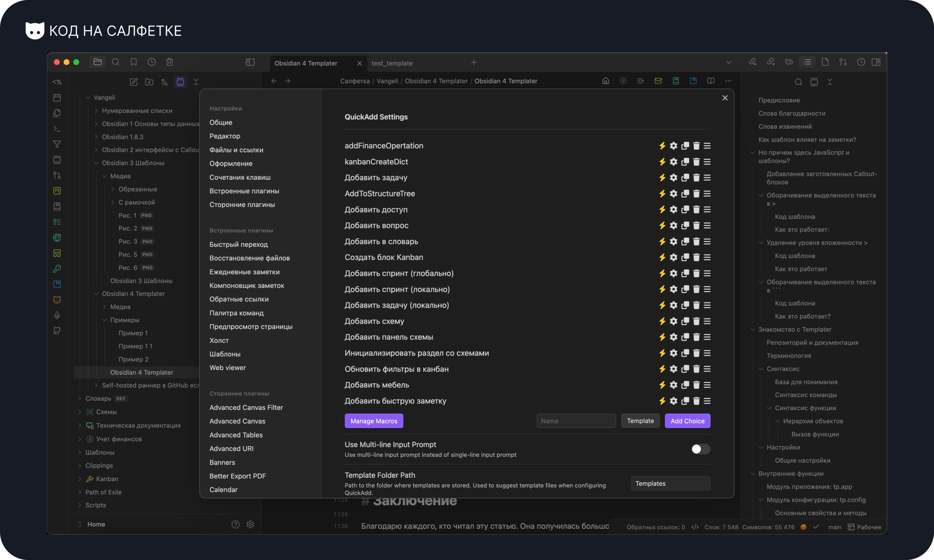Toggle command for Создать блок Kanban lightning
Viewport: 934px width, 560px height.
tap(662, 258)
